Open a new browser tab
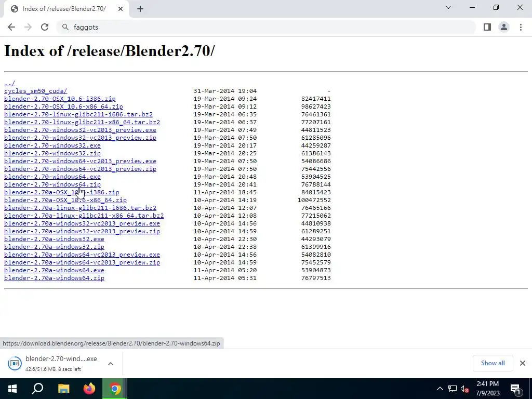Viewport: 532px width, 399px height. 140,9
